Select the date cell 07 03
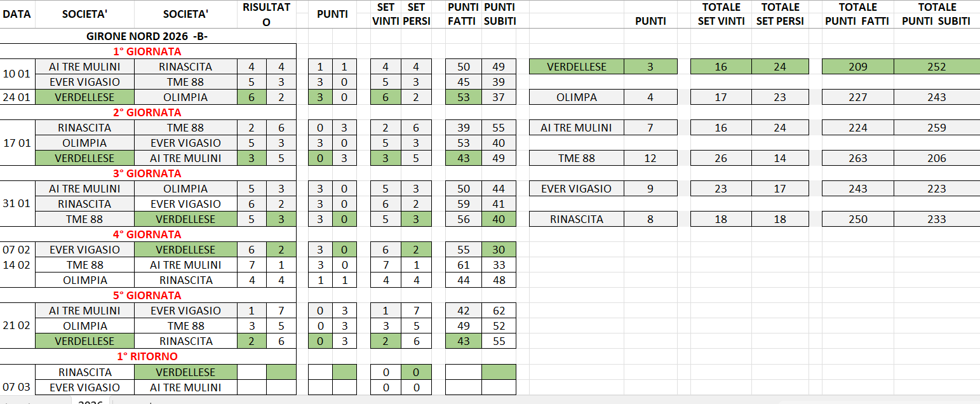 17,387
